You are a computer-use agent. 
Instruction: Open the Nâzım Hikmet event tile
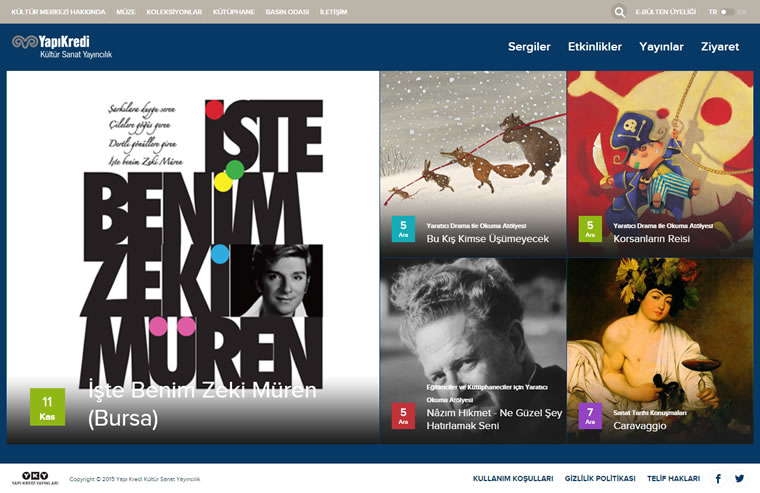pos(473,351)
